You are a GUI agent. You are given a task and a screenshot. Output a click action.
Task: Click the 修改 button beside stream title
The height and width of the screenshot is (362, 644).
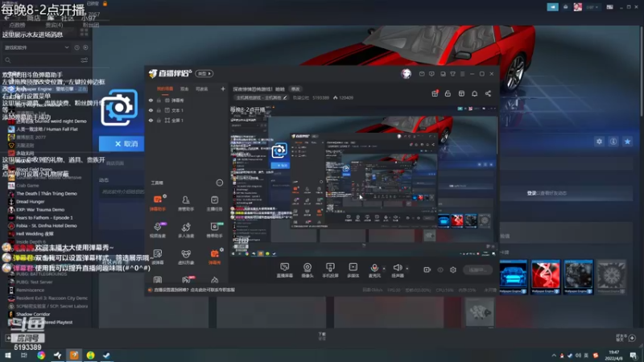pyautogui.click(x=295, y=88)
